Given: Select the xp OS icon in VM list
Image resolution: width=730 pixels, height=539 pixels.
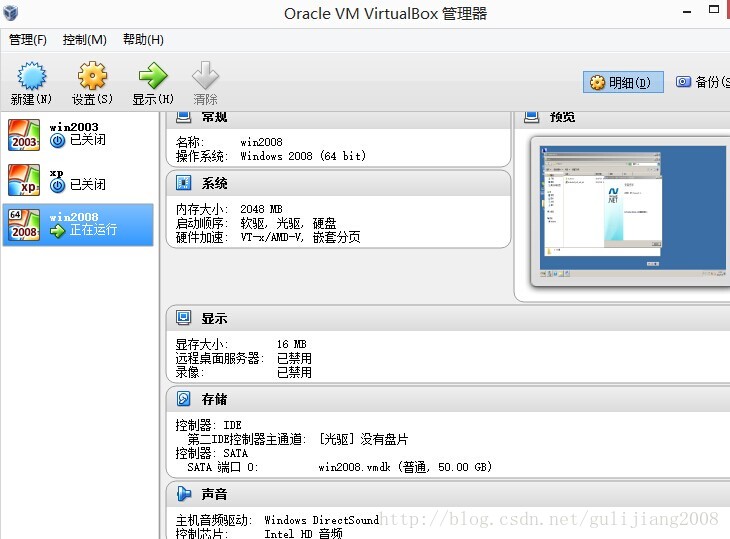Looking at the screenshot, I should (x=24, y=180).
